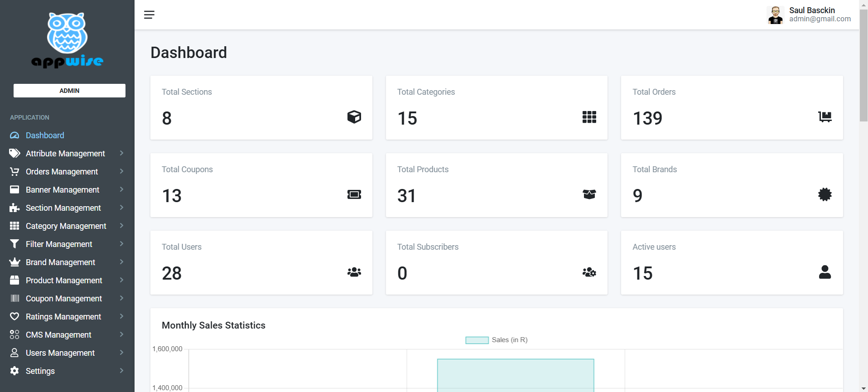868x392 pixels.
Task: Click the Attribute Management tags icon
Action: coord(14,154)
